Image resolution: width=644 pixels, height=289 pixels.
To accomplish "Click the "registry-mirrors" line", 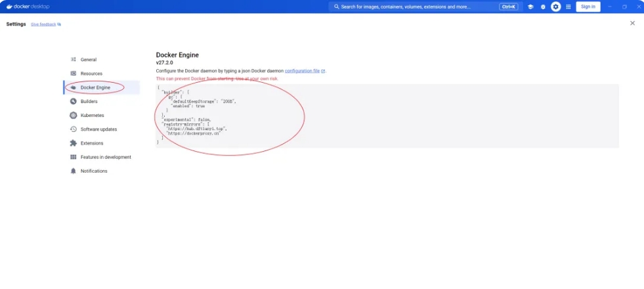I will [186, 124].
